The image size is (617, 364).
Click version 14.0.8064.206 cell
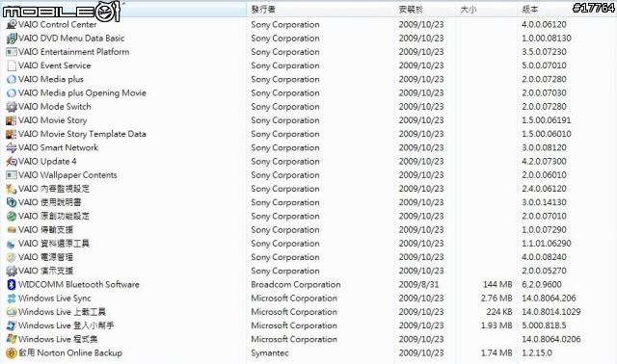pyautogui.click(x=549, y=299)
